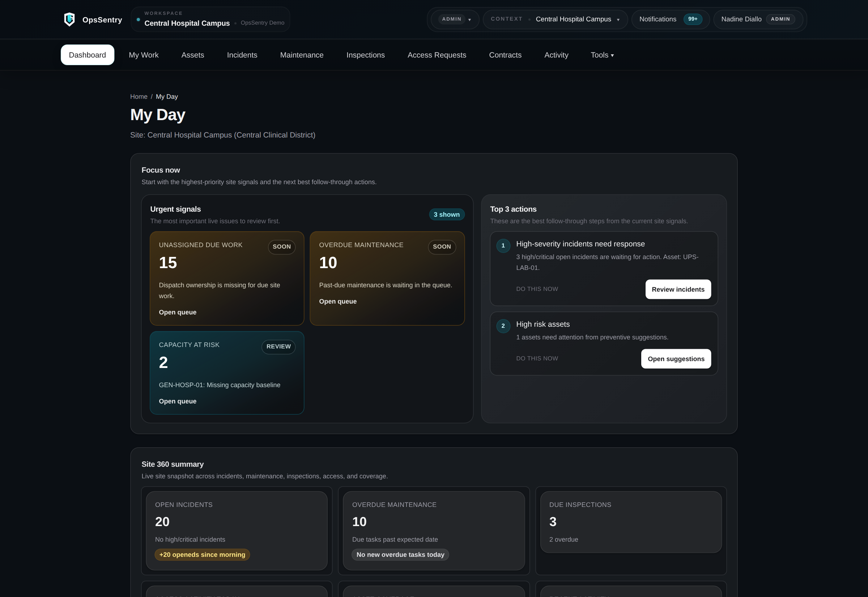Open queue for Overdue Maintenance card
This screenshot has width=868, height=597.
tap(337, 301)
